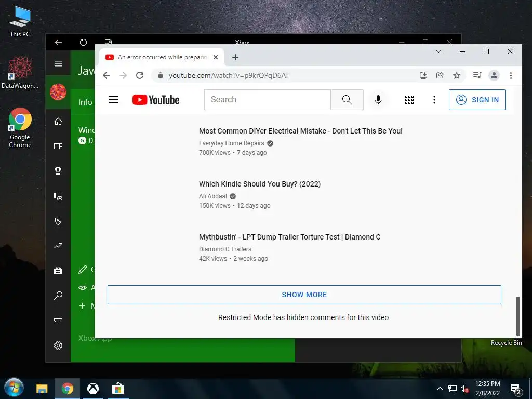Open the Windows Start orb
Viewport: 532px width, 399px height.
(14, 388)
